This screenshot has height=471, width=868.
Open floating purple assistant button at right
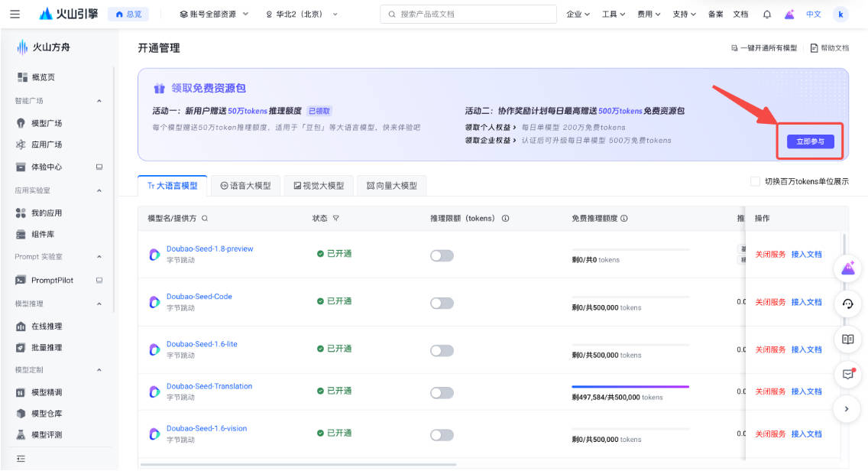click(x=847, y=268)
